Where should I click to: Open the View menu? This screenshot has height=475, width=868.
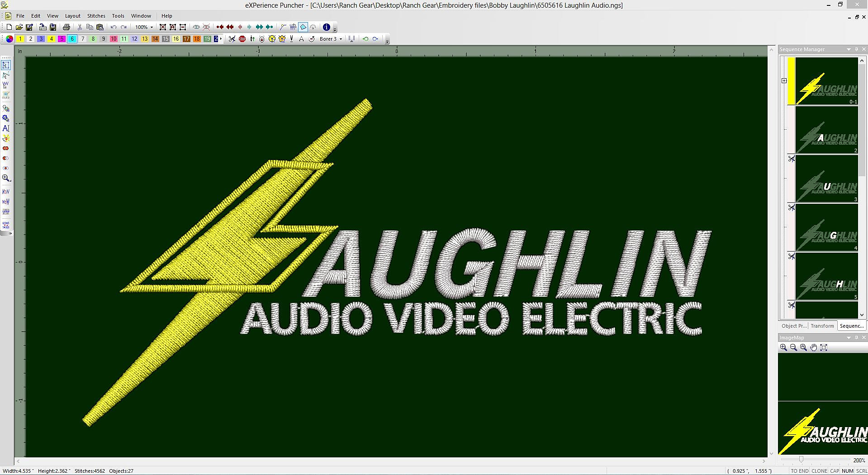tap(52, 16)
